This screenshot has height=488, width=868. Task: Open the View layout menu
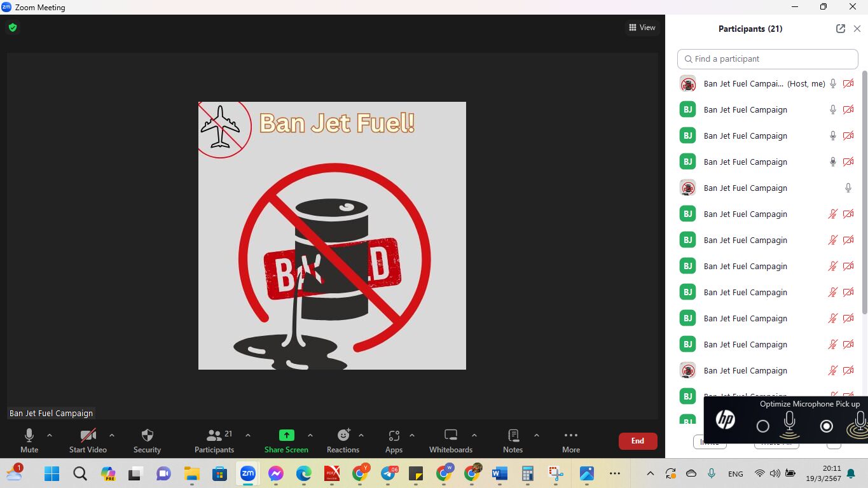(x=642, y=27)
